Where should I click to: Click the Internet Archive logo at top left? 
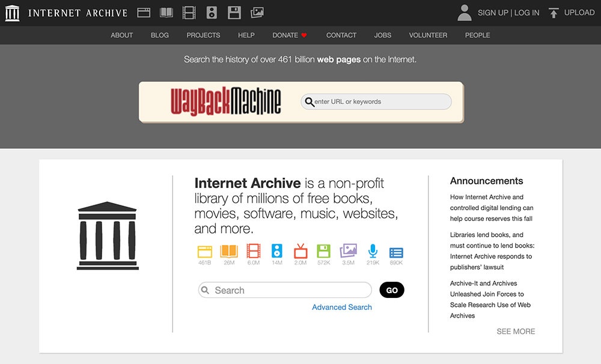66,13
